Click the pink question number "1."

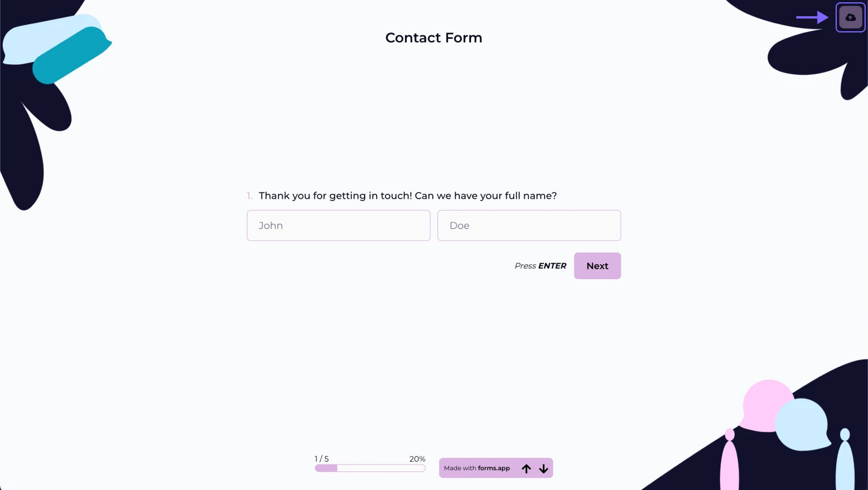coord(249,196)
